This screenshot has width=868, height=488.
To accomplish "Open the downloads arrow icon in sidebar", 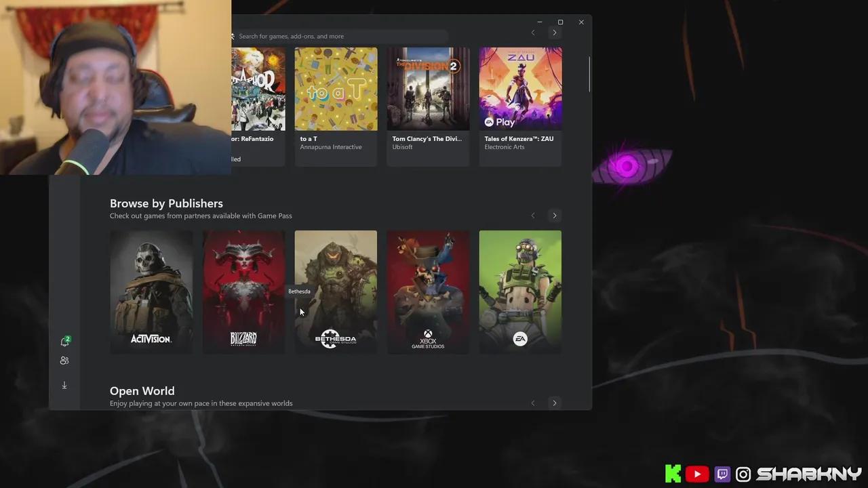I will click(64, 385).
